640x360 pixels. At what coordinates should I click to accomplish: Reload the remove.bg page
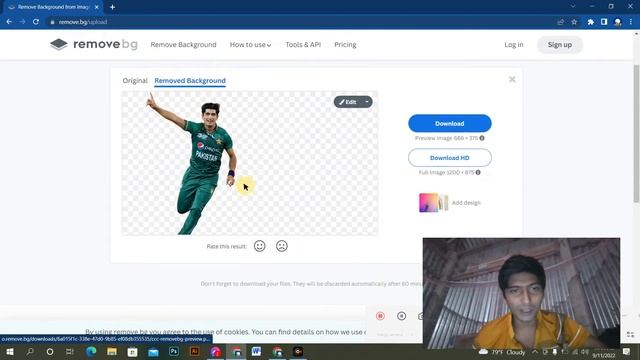(36, 22)
